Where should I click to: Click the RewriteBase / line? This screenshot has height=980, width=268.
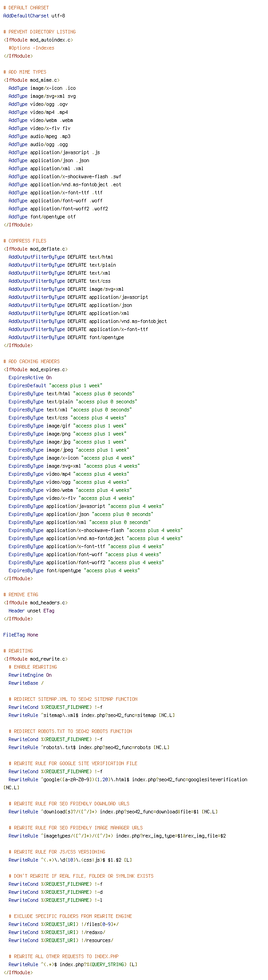point(26,683)
